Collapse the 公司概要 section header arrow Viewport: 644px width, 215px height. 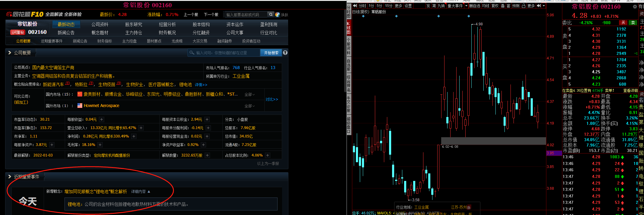click(9, 52)
